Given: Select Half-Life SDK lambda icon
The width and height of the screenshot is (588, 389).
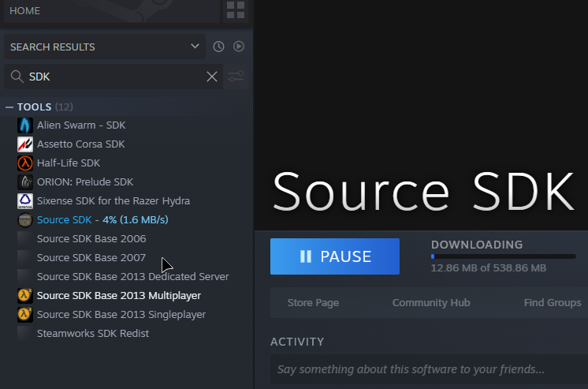Looking at the screenshot, I should tap(25, 163).
